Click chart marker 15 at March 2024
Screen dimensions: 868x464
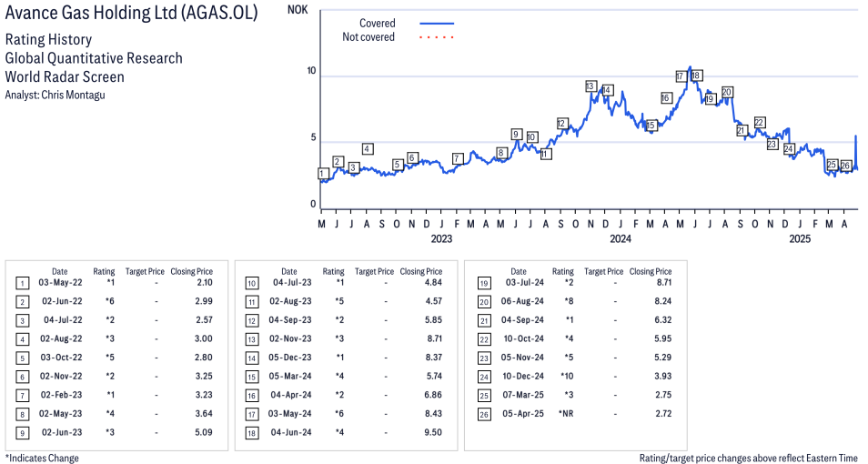tap(651, 126)
